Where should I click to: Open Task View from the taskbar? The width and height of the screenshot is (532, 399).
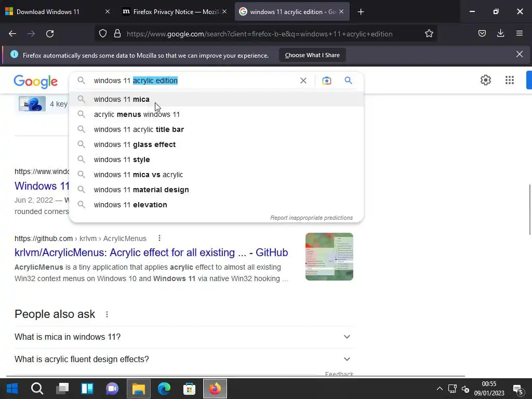click(62, 389)
